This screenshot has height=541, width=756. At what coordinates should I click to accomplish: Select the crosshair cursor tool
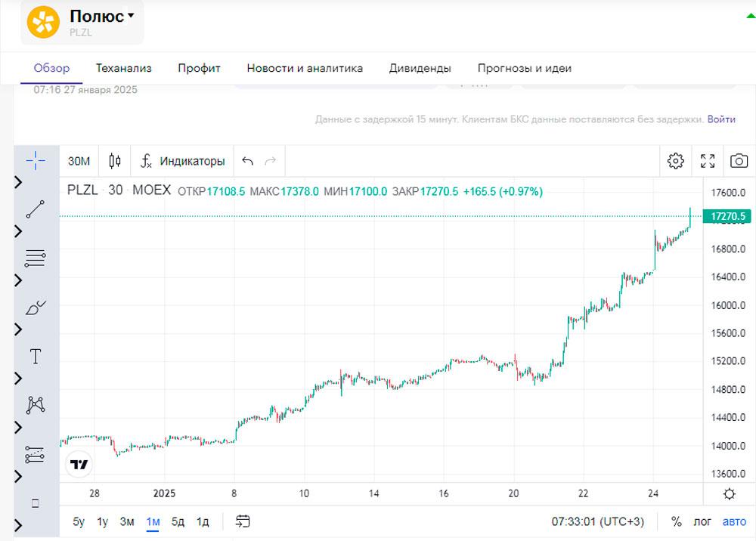(36, 160)
